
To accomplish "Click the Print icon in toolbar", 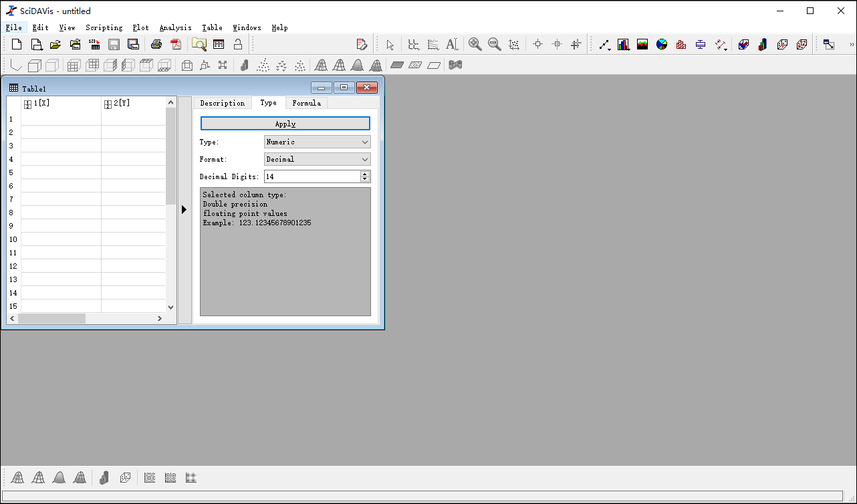I will tap(156, 45).
